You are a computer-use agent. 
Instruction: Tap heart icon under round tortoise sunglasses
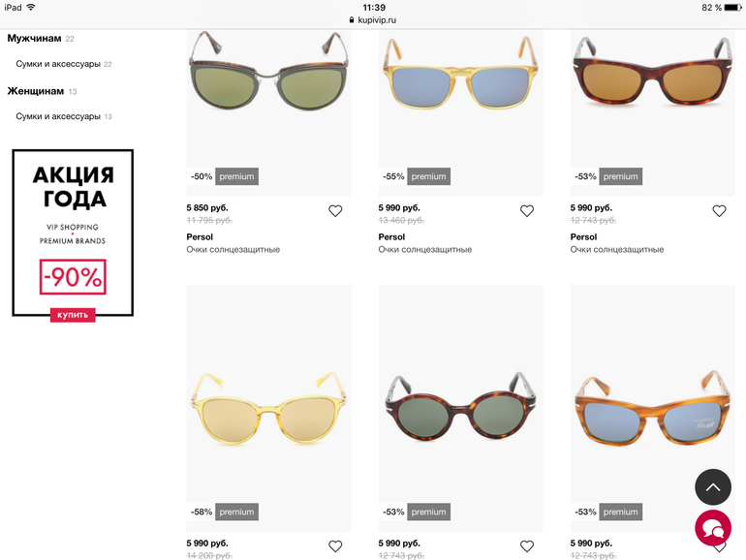[527, 546]
